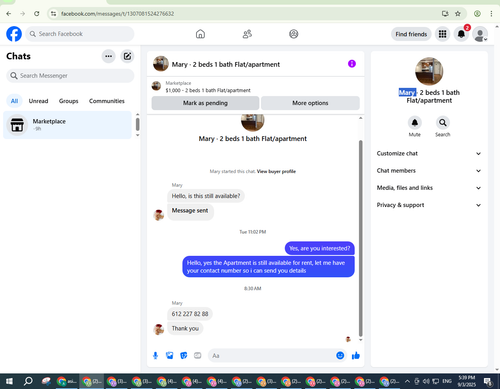Open the profile circle icon in top navigation

click(294, 34)
